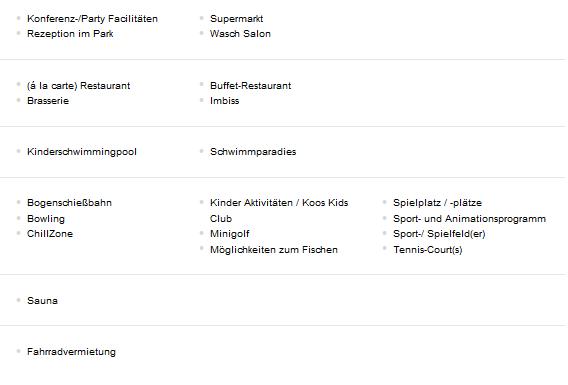Click the Tennis-Court(s) entry
Image resolution: width=568 pixels, height=385 pixels.
tap(428, 250)
